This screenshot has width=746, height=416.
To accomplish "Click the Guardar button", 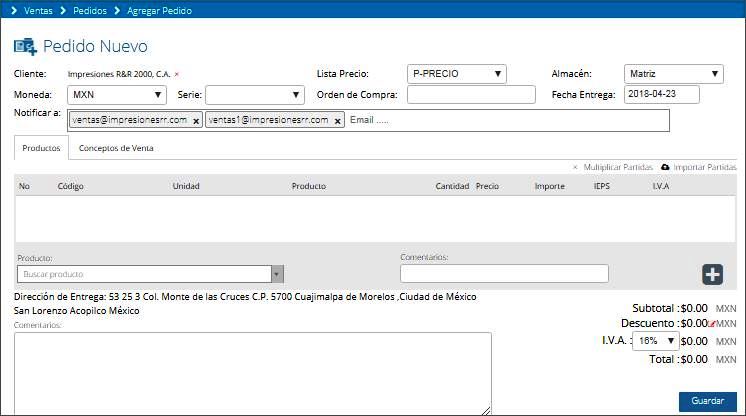I will [x=707, y=401].
